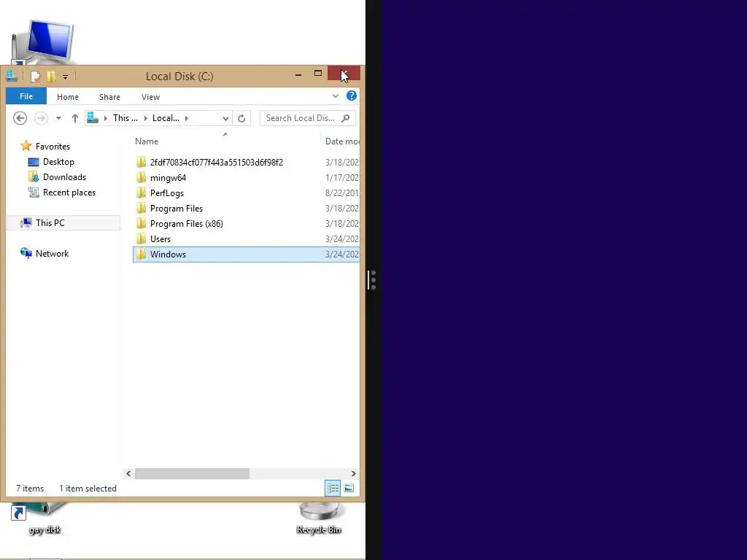This screenshot has width=747, height=560.
Task: Select Favorites in the navigation pane
Action: (53, 146)
